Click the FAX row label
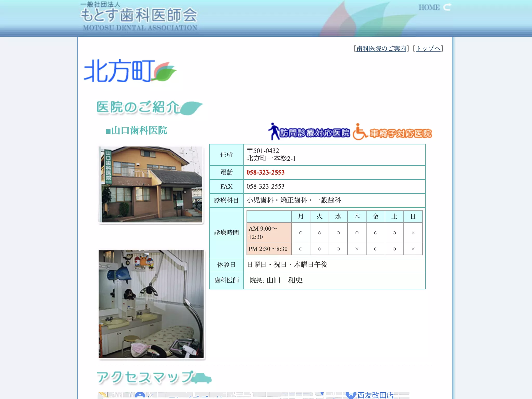Viewport: 532px width, 399px height. pyautogui.click(x=227, y=187)
